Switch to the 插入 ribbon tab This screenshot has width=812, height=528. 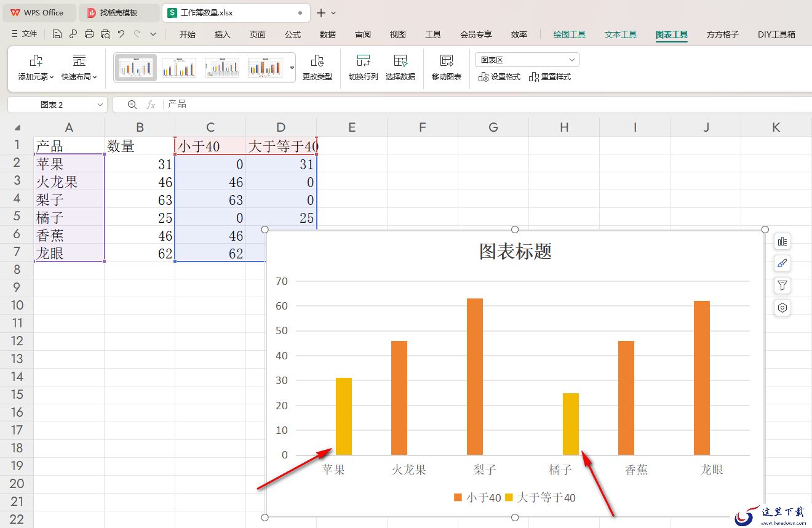223,34
